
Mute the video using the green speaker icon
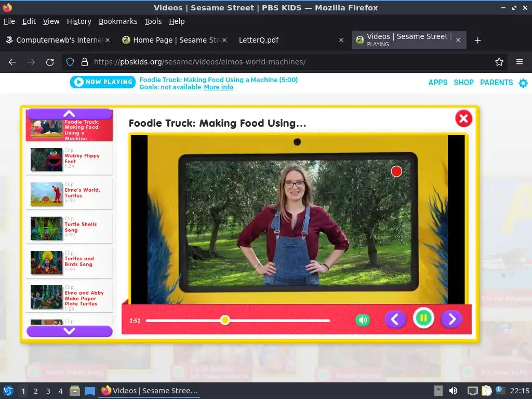pyautogui.click(x=363, y=320)
